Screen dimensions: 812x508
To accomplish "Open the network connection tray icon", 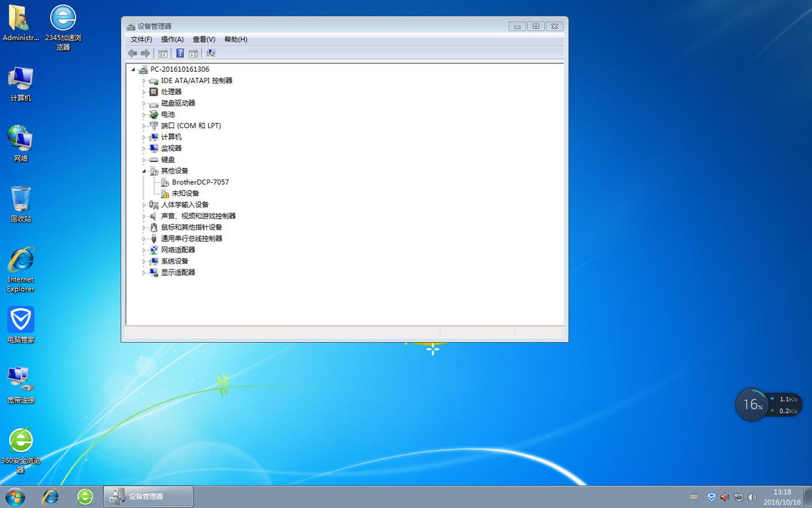I will pyautogui.click(x=738, y=497).
